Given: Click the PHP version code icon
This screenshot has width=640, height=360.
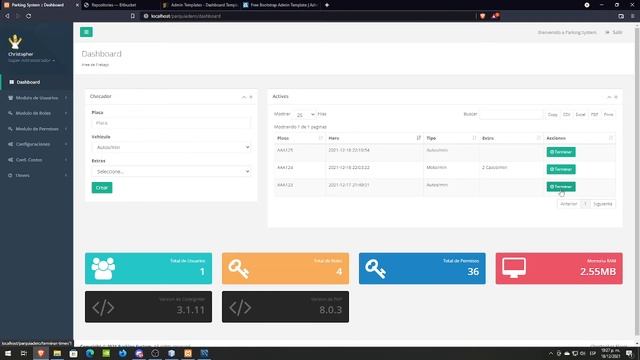Looking at the screenshot, I should pos(240,307).
